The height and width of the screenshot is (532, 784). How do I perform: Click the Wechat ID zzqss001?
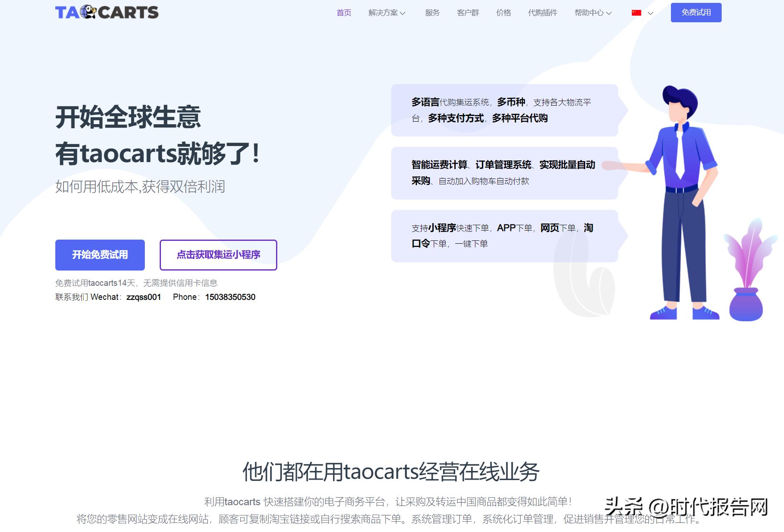point(144,297)
